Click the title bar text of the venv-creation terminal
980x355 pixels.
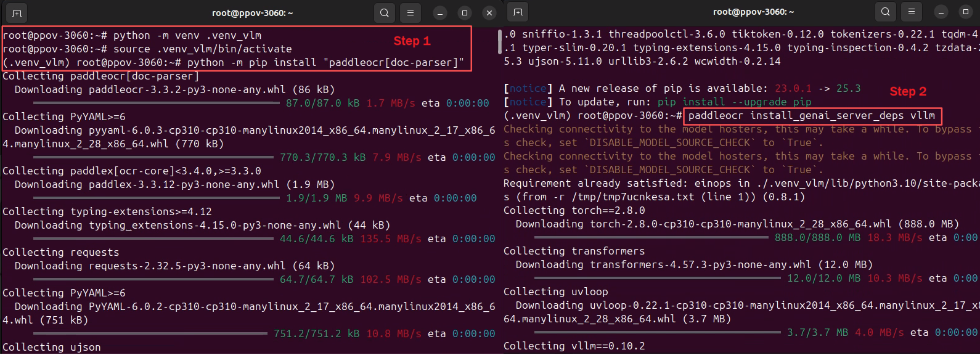[x=253, y=12]
